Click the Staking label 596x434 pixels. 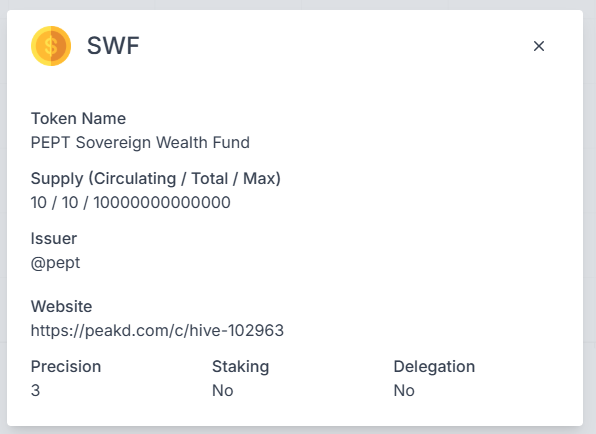pyautogui.click(x=240, y=367)
